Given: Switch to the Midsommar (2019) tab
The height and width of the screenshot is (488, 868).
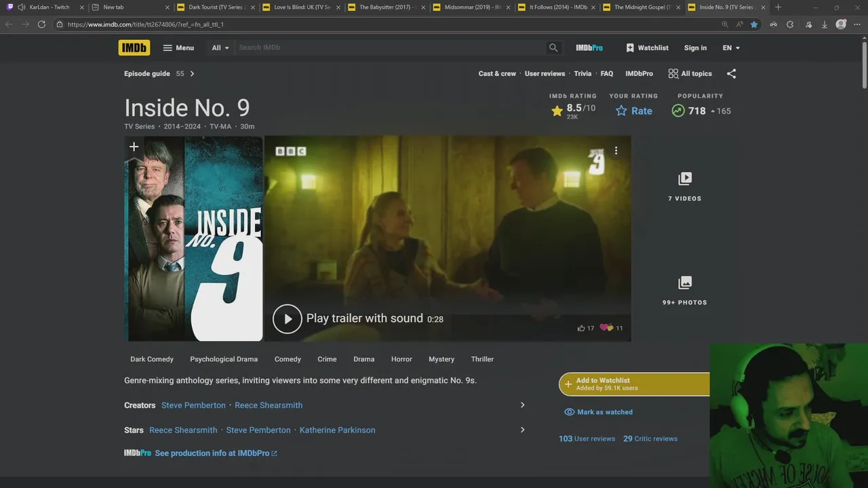Looking at the screenshot, I should tap(471, 7).
